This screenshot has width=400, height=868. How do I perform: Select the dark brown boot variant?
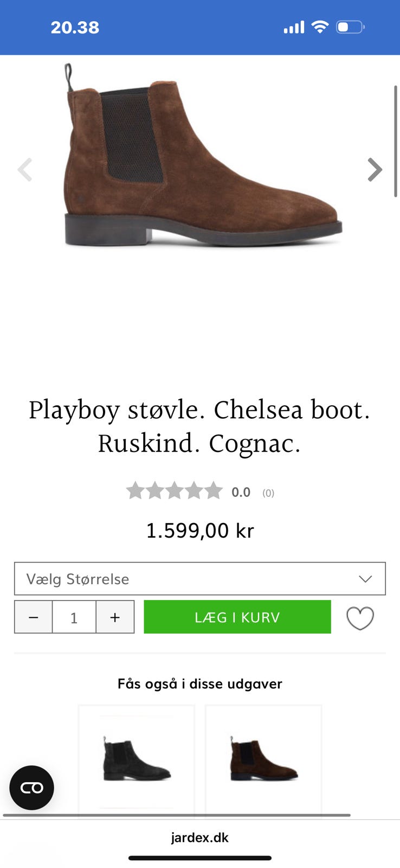tap(263, 759)
